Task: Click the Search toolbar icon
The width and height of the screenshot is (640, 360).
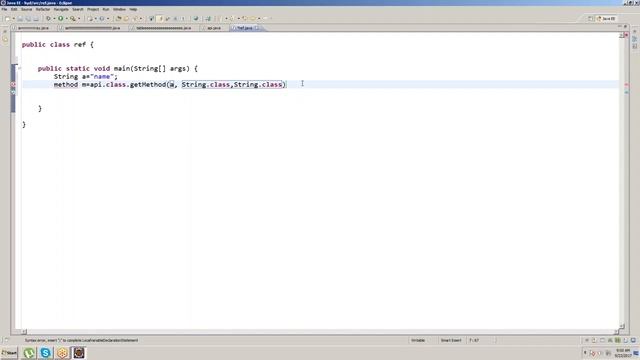Action: click(135, 18)
